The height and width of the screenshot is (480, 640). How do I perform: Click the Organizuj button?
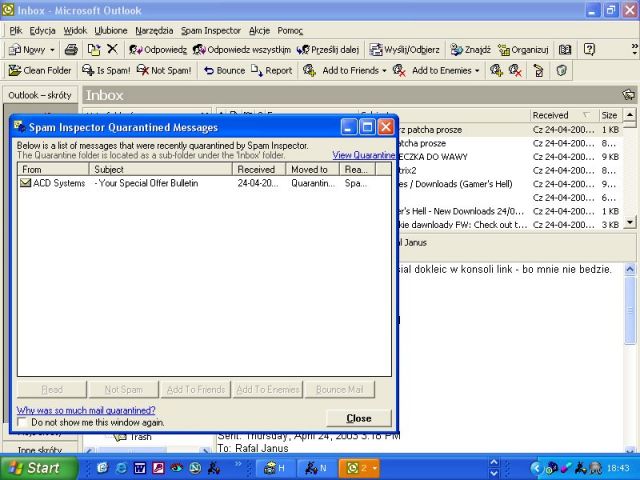523,50
